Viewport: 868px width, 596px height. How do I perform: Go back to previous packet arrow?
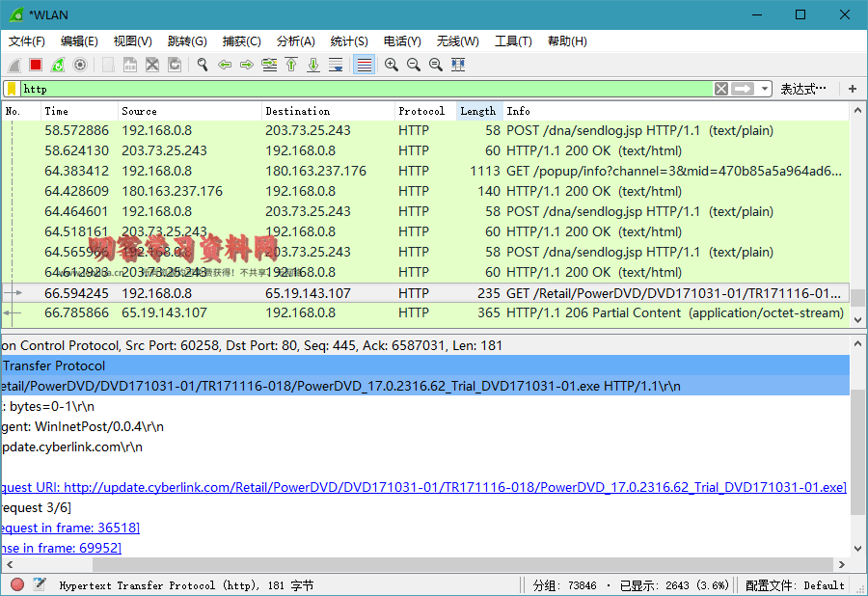click(225, 65)
